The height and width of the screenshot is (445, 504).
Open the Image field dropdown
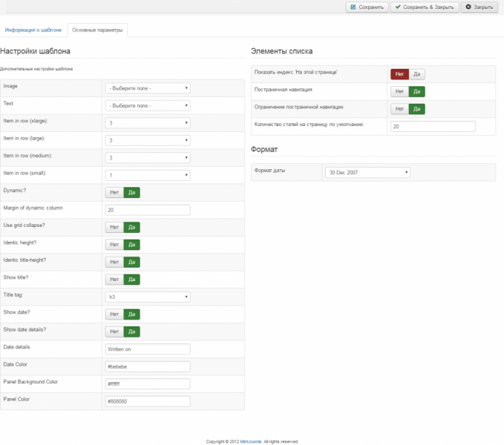148,88
